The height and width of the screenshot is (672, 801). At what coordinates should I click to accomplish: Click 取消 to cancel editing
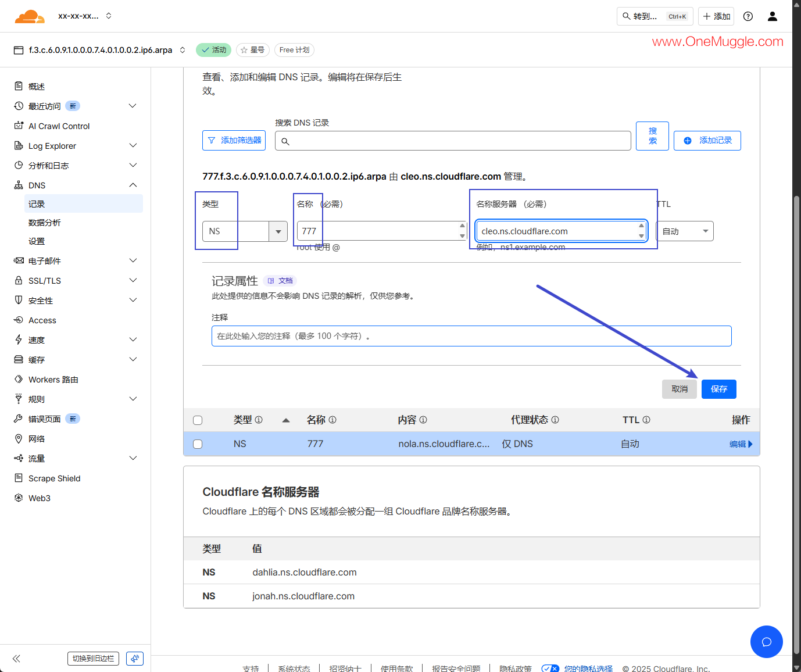[x=680, y=389]
